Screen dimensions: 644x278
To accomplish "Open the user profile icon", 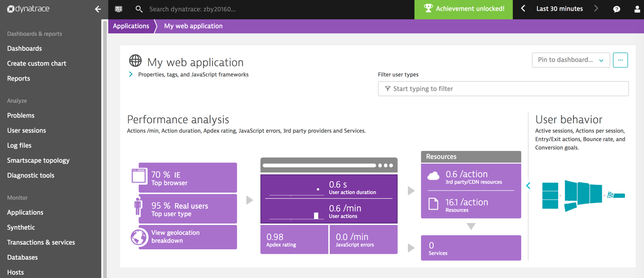I will coord(637,9).
